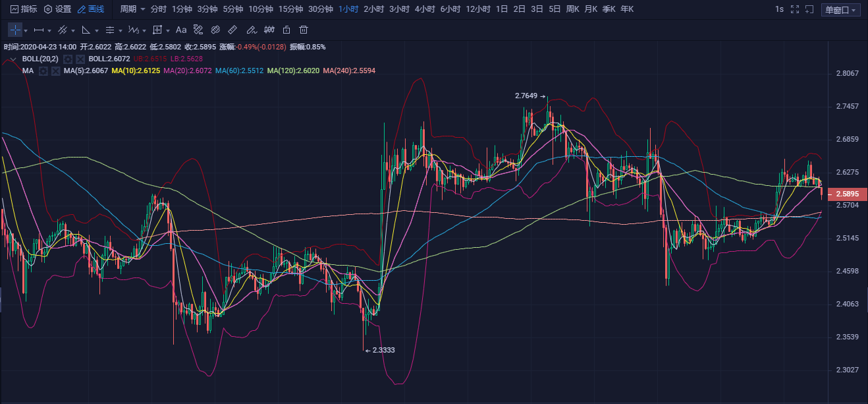The image size is (868, 404).
Task: Select the 1日 timeframe
Action: 502,9
